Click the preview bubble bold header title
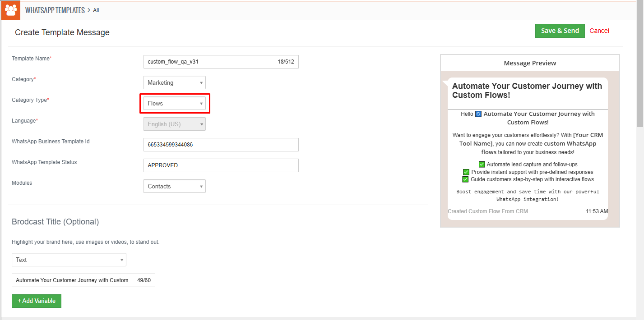The height and width of the screenshot is (320, 644). tap(527, 91)
